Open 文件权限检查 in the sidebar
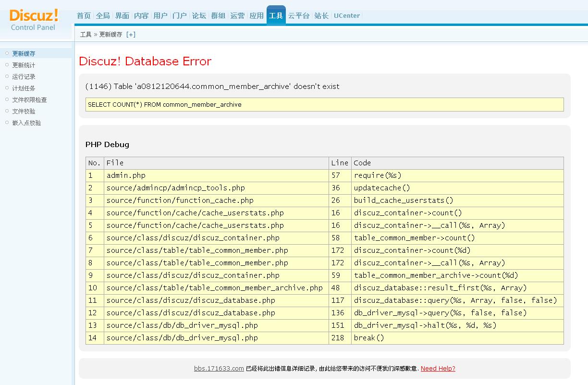This screenshot has width=588, height=385. tap(29, 100)
